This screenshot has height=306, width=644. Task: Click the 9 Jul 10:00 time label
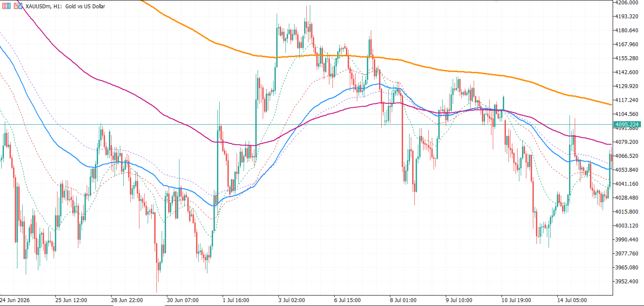click(459, 300)
